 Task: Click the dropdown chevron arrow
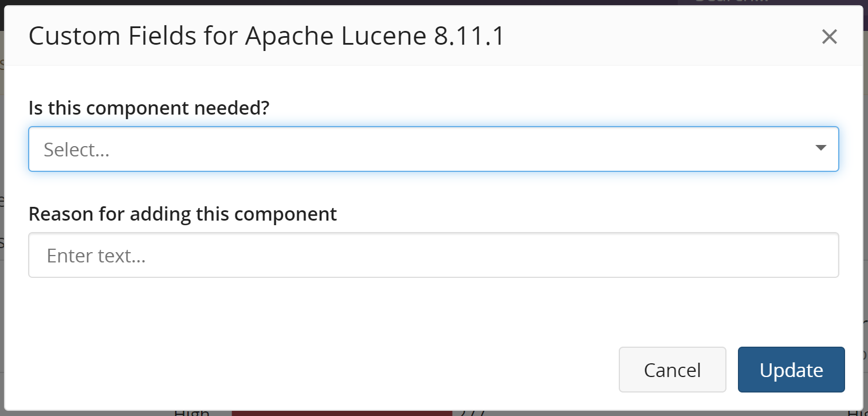click(820, 148)
